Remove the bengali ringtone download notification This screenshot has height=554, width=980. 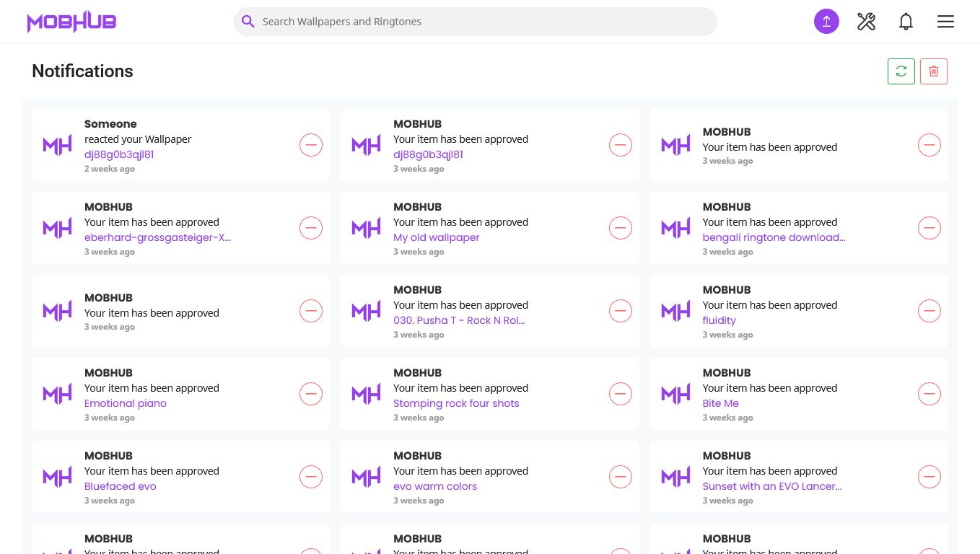tap(929, 228)
